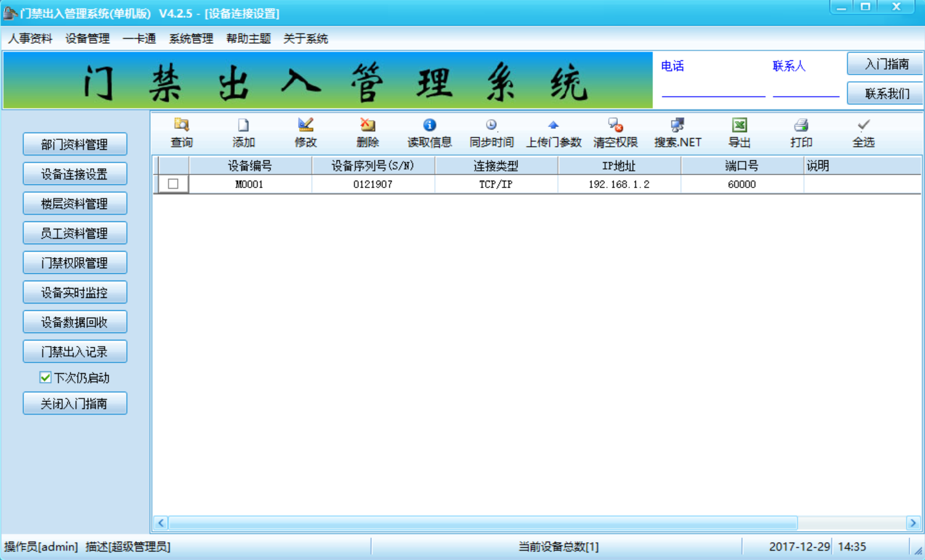Click the 上传门参数 upload icon

pyautogui.click(x=553, y=125)
